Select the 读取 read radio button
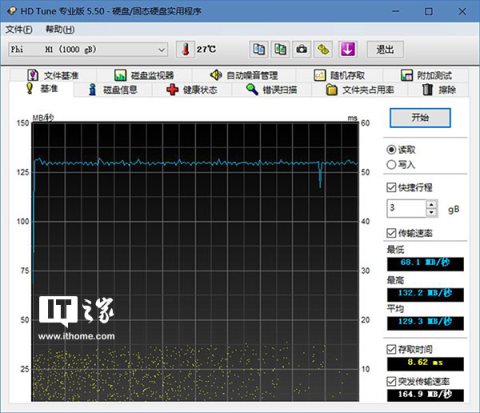The image size is (480, 413). tap(401, 150)
